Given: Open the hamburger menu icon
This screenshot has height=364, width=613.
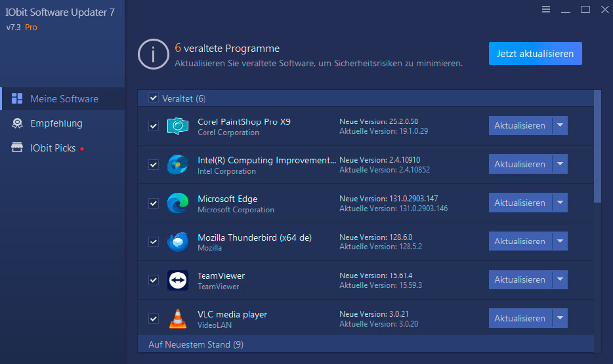Looking at the screenshot, I should (x=546, y=9).
